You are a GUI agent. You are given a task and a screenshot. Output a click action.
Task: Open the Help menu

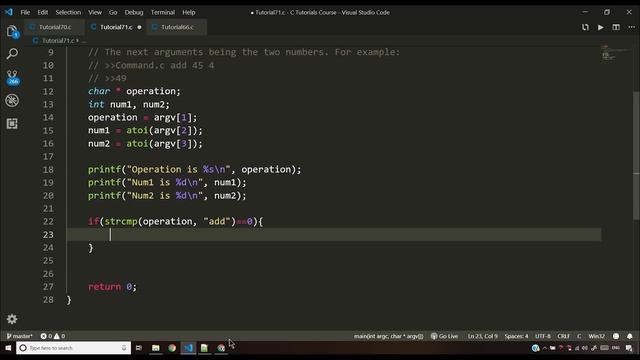click(x=189, y=12)
